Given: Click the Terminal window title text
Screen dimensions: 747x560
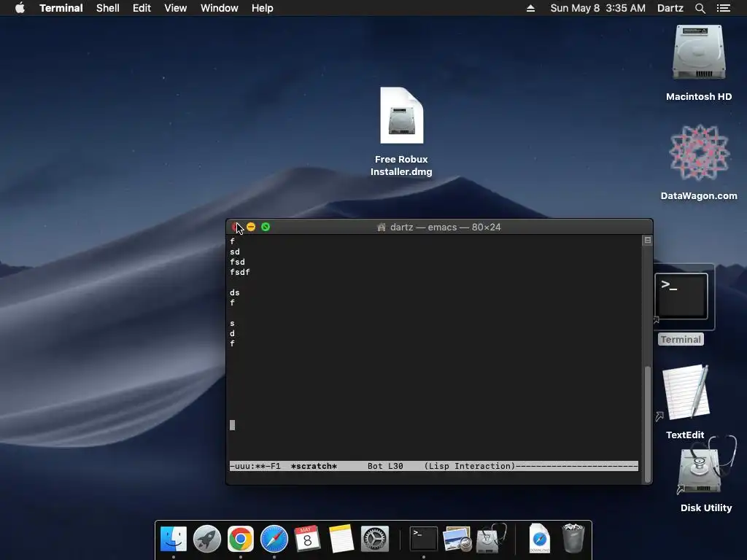Looking at the screenshot, I should click(446, 227).
